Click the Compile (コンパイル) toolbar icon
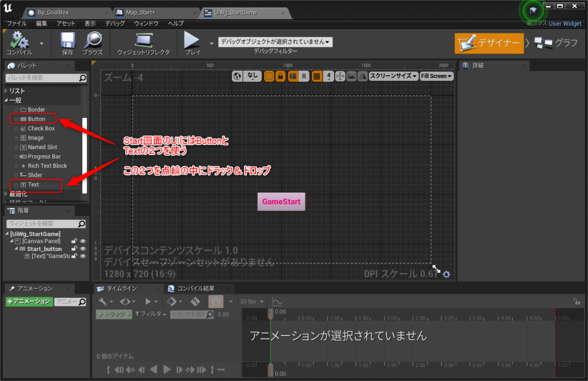 pyautogui.click(x=19, y=41)
